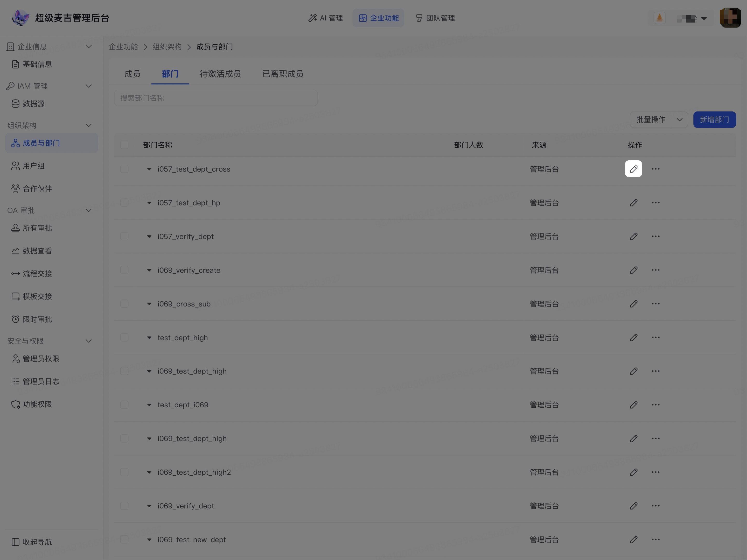Click the orange notification icon
The width and height of the screenshot is (747, 560).
[660, 18]
